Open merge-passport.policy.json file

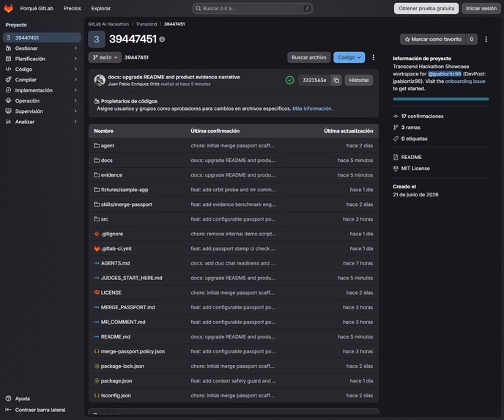click(133, 352)
